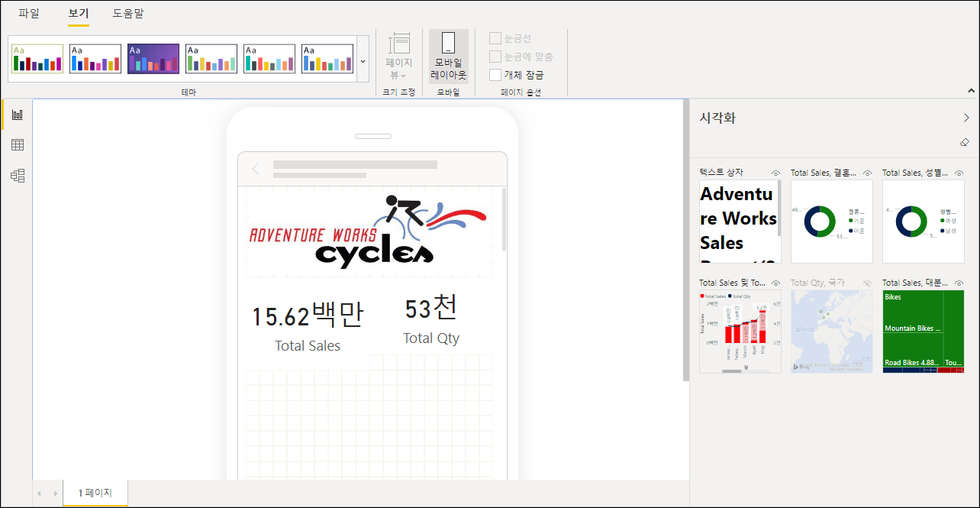Enable the 눈금선 gridlines checkbox
This screenshot has height=508, width=980.
click(495, 38)
